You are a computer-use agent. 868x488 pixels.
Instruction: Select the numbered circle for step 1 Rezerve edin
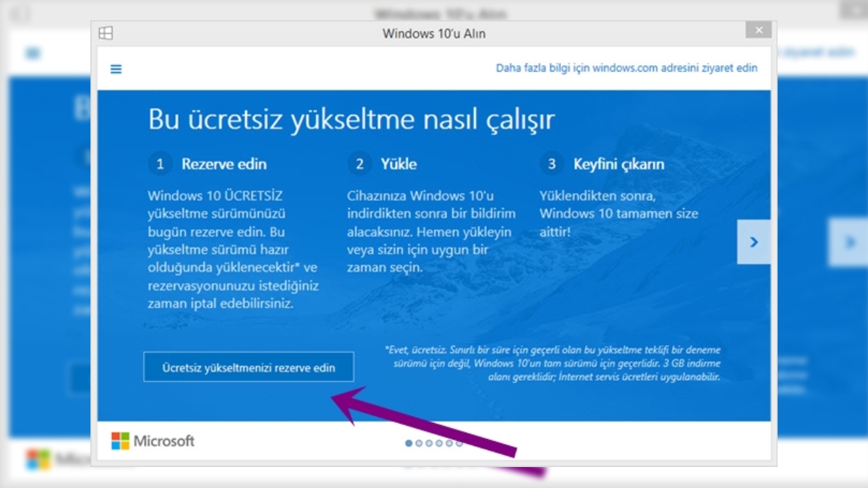[160, 164]
